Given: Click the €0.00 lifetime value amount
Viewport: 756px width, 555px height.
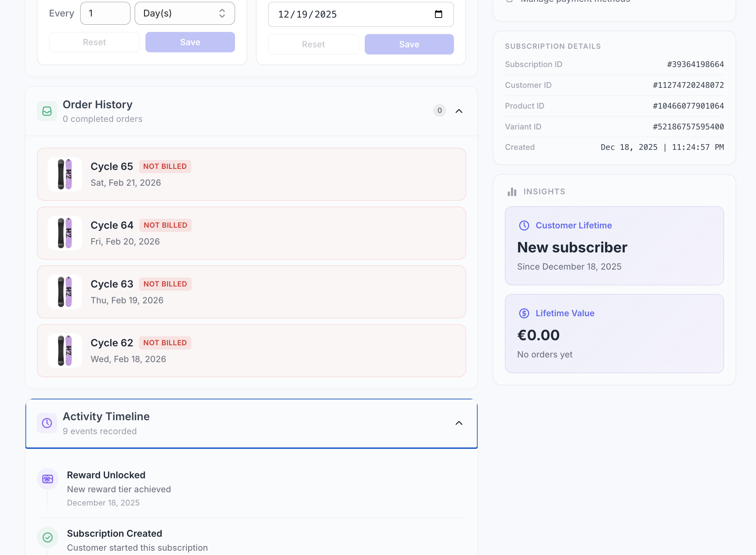Looking at the screenshot, I should click(539, 335).
